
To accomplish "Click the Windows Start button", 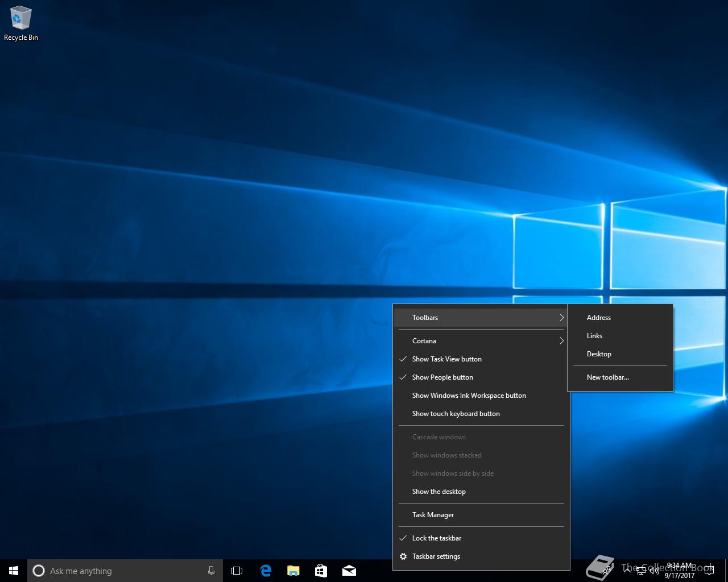I will pyautogui.click(x=14, y=571).
